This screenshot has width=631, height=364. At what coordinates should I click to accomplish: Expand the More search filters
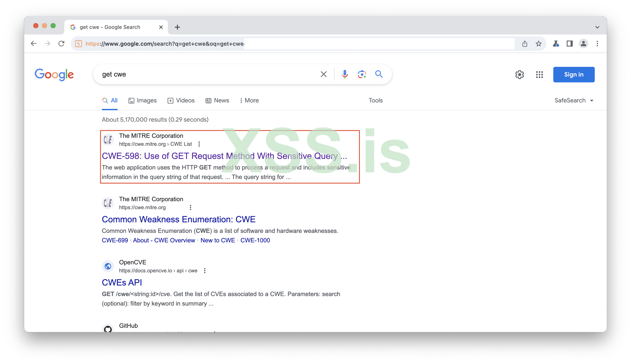[x=249, y=100]
